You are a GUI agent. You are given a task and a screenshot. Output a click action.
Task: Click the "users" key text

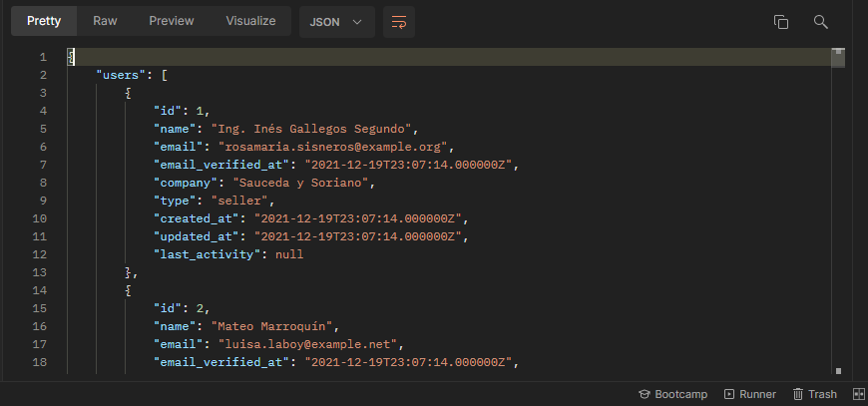(122, 75)
